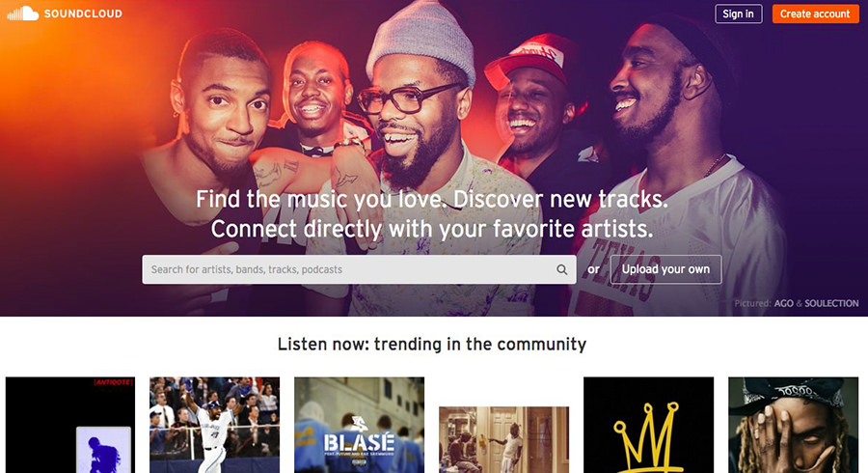Open the yellow crown logo track cover
Viewport: 868px width, 473px height.
pyautogui.click(x=649, y=425)
